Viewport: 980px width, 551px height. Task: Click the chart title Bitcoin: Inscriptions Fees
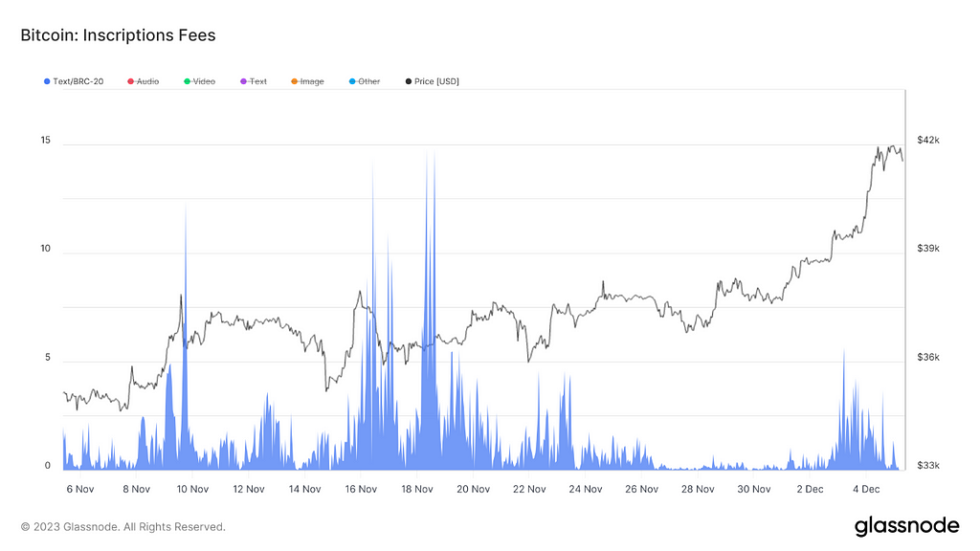[x=118, y=35]
